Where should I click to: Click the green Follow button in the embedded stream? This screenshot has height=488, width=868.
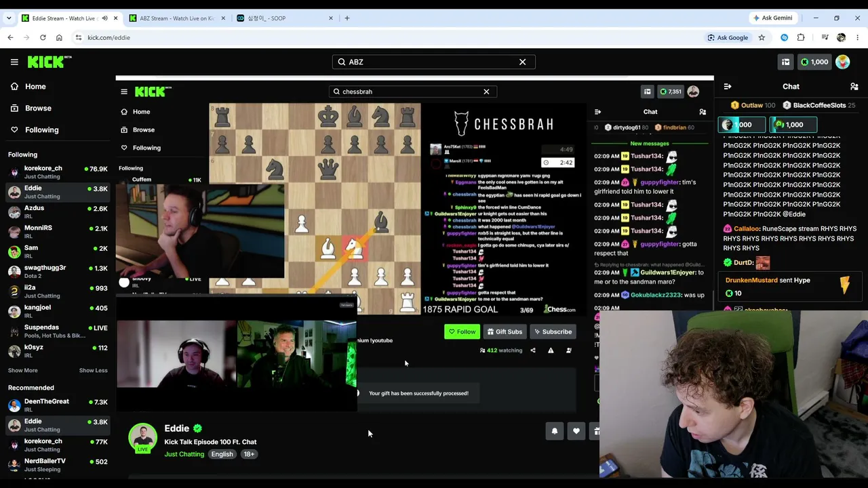click(462, 331)
